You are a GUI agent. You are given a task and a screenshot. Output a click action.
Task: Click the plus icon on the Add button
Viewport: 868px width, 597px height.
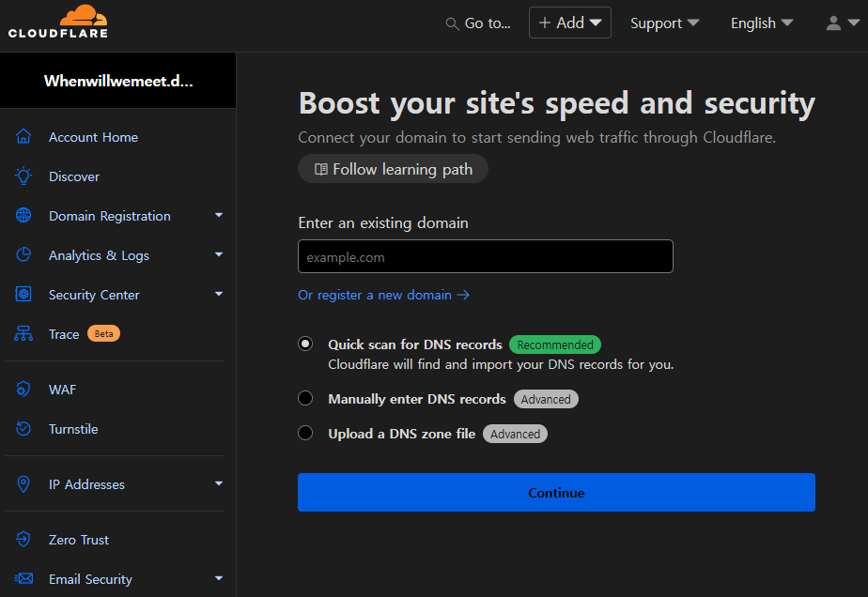[545, 23]
